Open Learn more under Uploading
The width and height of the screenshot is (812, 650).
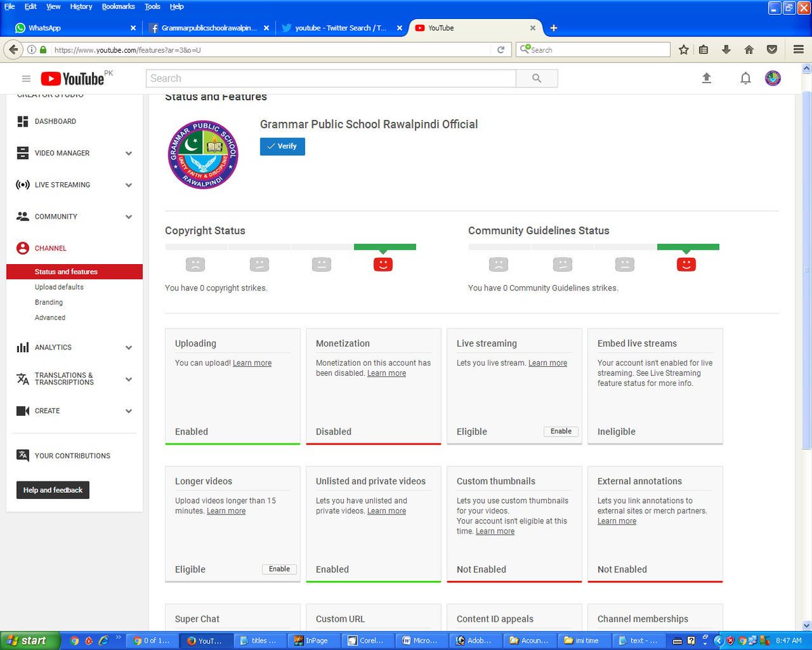(252, 363)
